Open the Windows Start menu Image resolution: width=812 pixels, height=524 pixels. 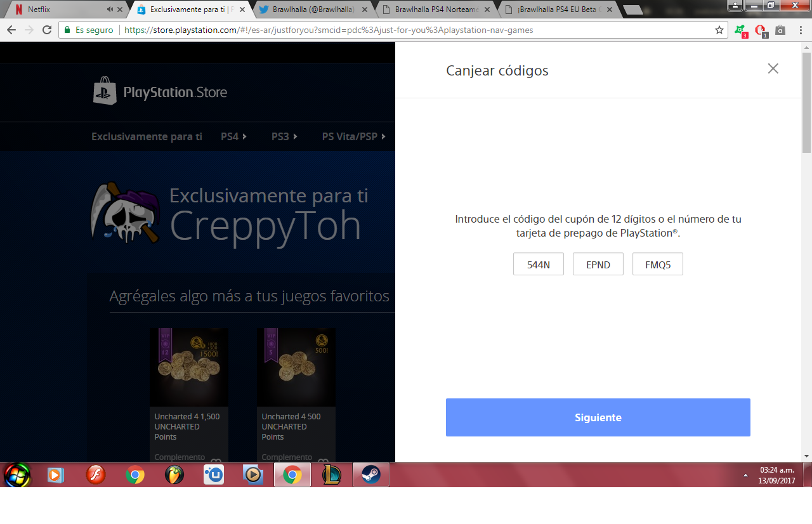point(17,475)
